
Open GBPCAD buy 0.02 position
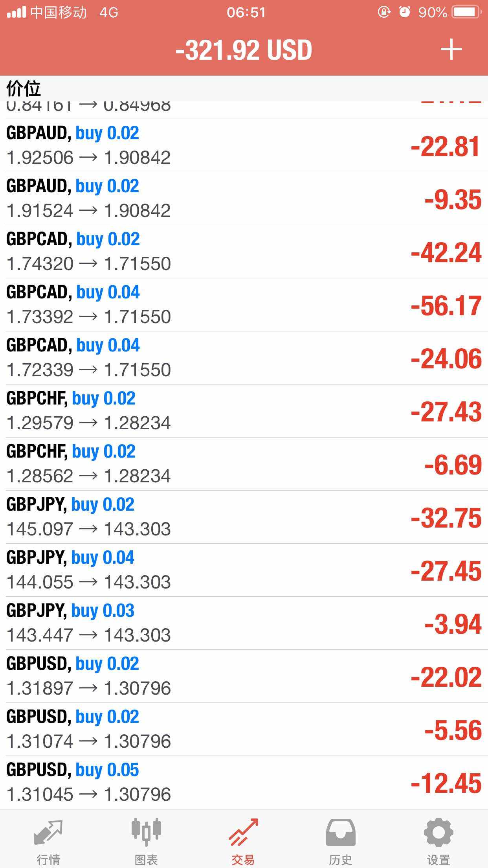point(244,252)
